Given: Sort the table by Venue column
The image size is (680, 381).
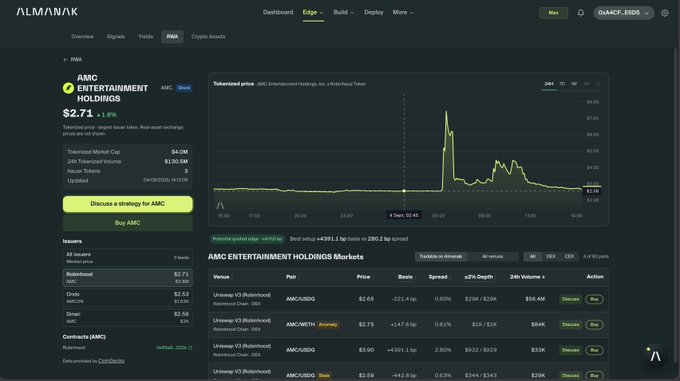Looking at the screenshot, I should (x=222, y=277).
